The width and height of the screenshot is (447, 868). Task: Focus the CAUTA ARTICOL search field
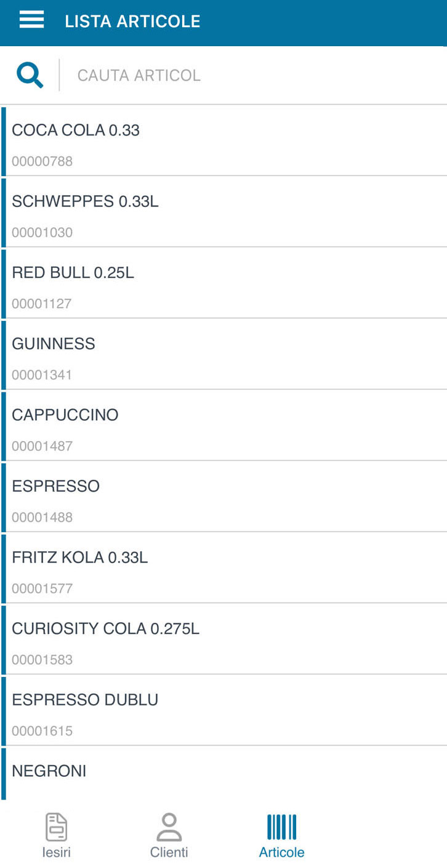pos(252,75)
